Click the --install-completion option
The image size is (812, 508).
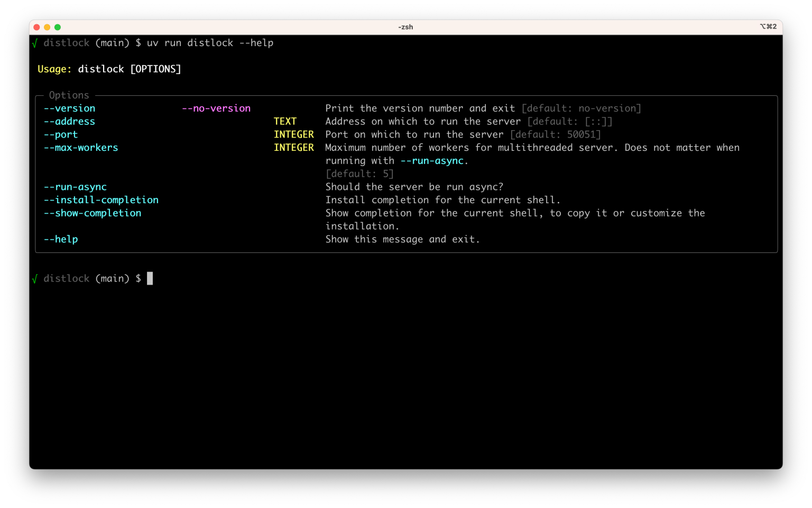[101, 200]
